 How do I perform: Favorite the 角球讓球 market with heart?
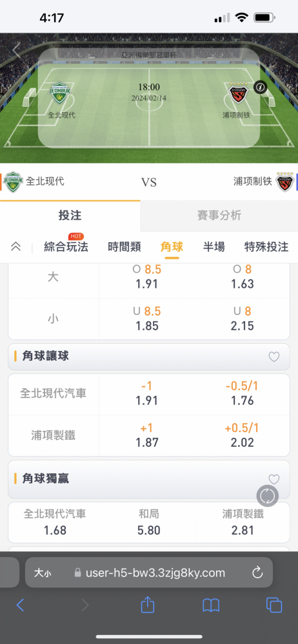click(x=273, y=357)
